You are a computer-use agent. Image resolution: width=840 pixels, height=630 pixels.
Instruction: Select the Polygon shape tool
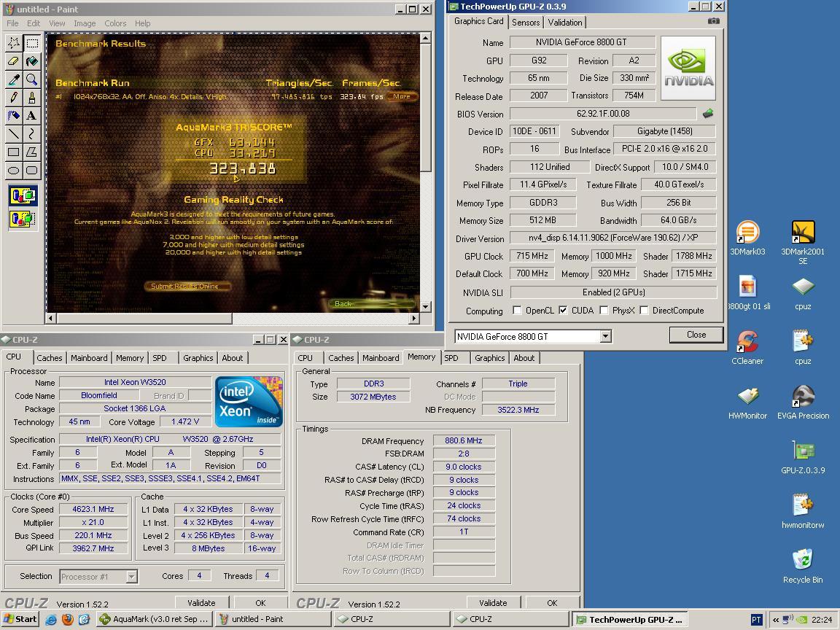pyautogui.click(x=32, y=152)
